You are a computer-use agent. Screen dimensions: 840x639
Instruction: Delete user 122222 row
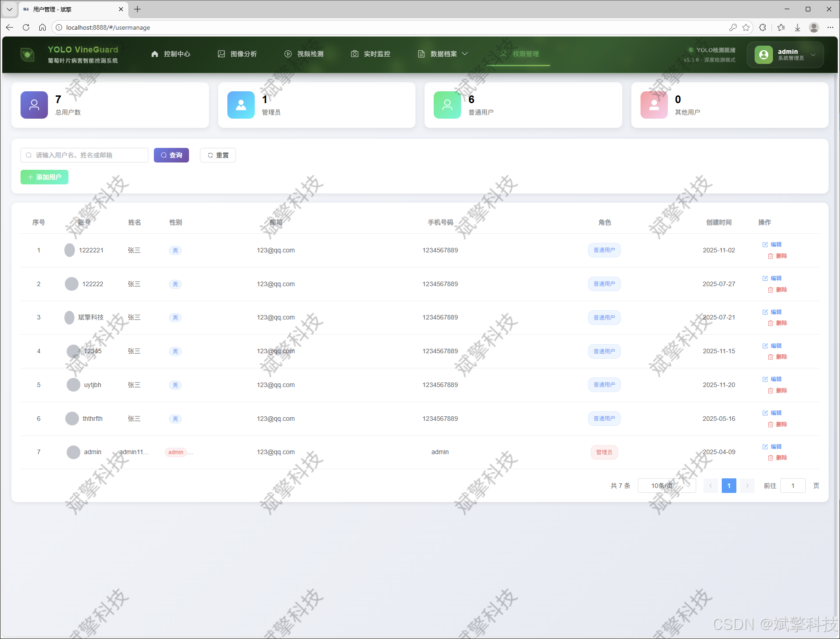[777, 290]
